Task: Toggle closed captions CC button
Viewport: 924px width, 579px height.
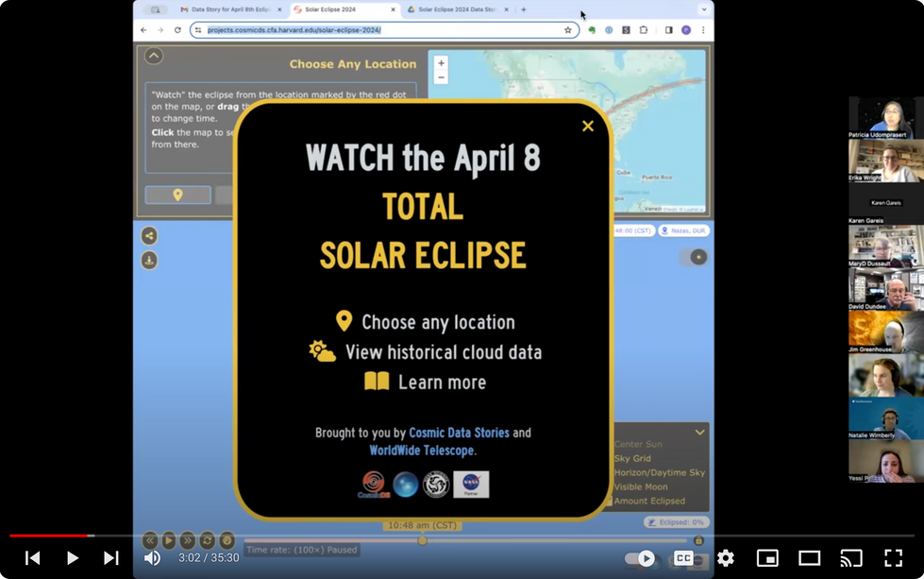Action: [683, 558]
